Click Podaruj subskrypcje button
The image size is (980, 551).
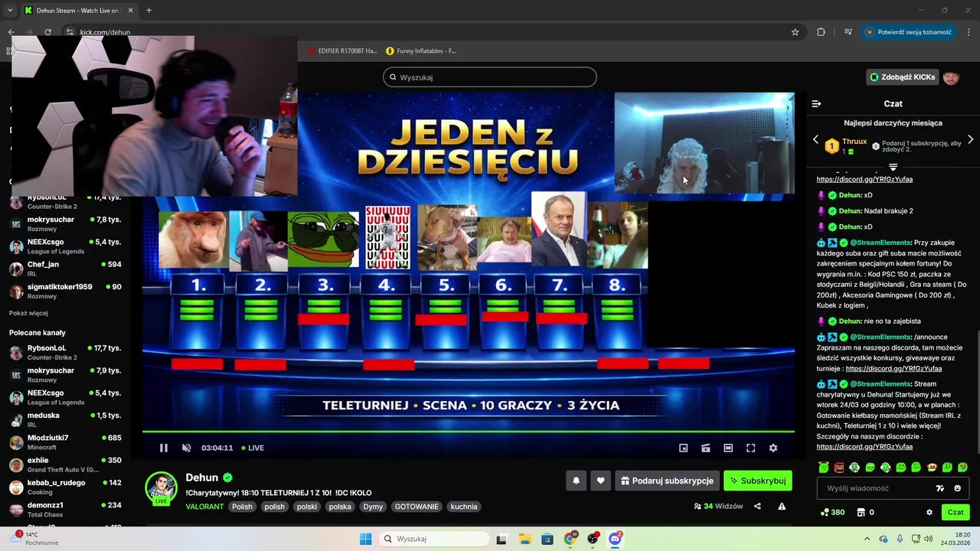tap(667, 481)
